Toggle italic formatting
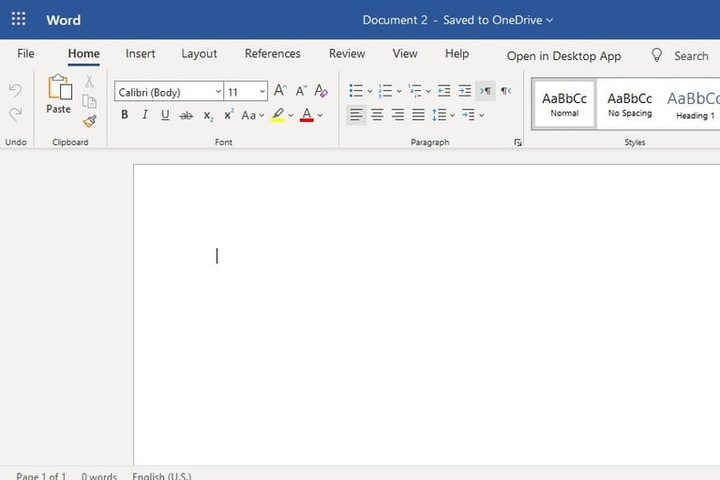This screenshot has width=720, height=480. (x=145, y=115)
